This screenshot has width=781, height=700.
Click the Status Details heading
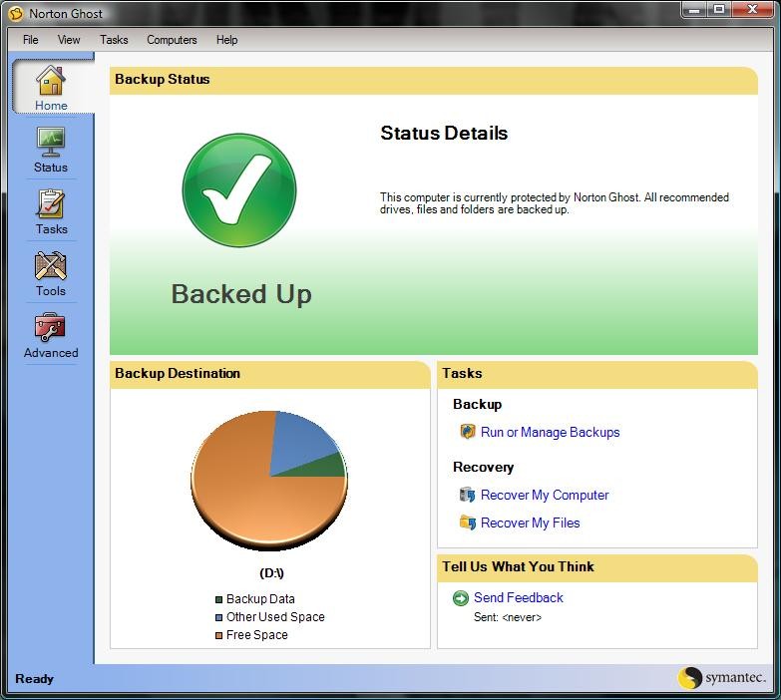(x=444, y=133)
